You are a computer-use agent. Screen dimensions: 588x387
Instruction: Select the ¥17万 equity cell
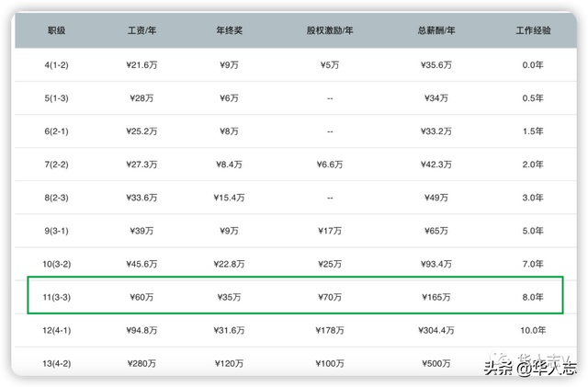click(330, 231)
